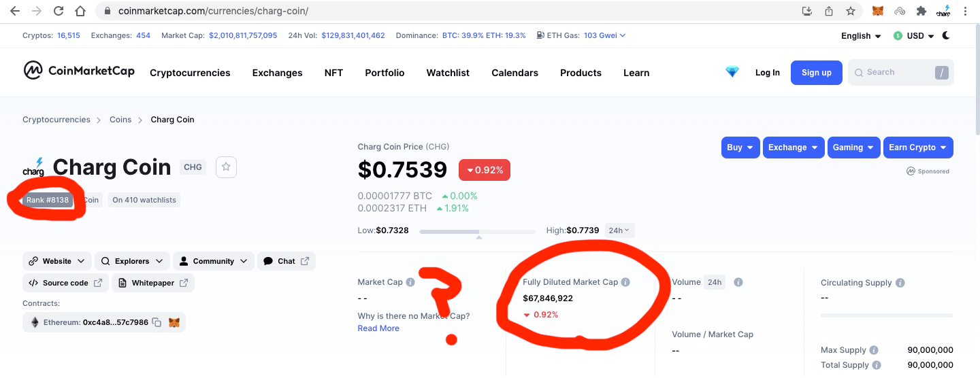Screen dimensions: 980x378
Task: Show info about Volume
Action: [738, 282]
